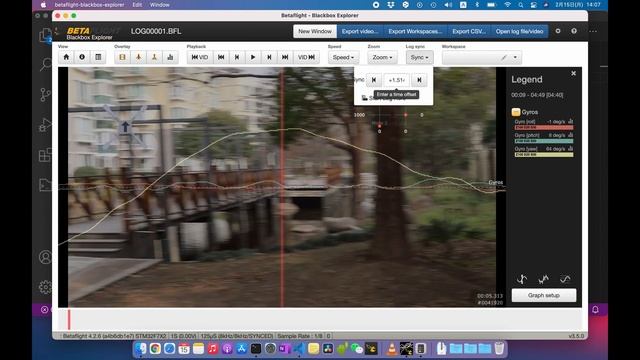
Task: Select the Gyro [pitch] teal swatch
Action: 544,141
